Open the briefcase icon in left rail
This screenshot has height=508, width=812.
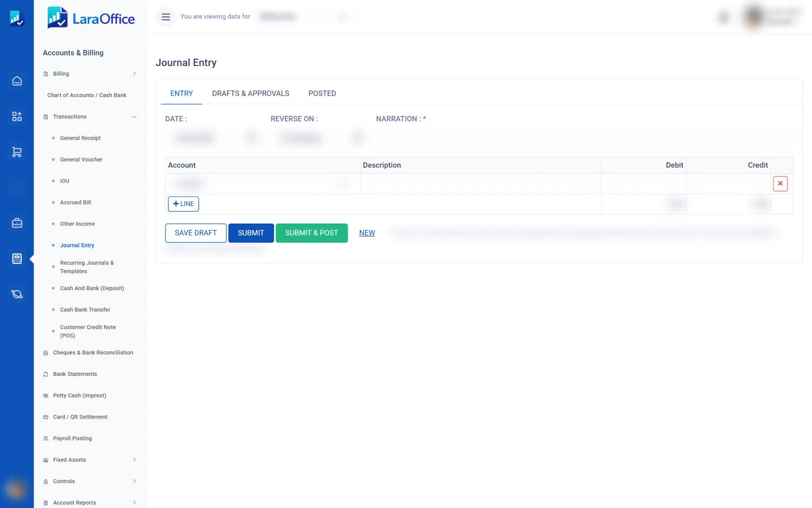tap(17, 223)
